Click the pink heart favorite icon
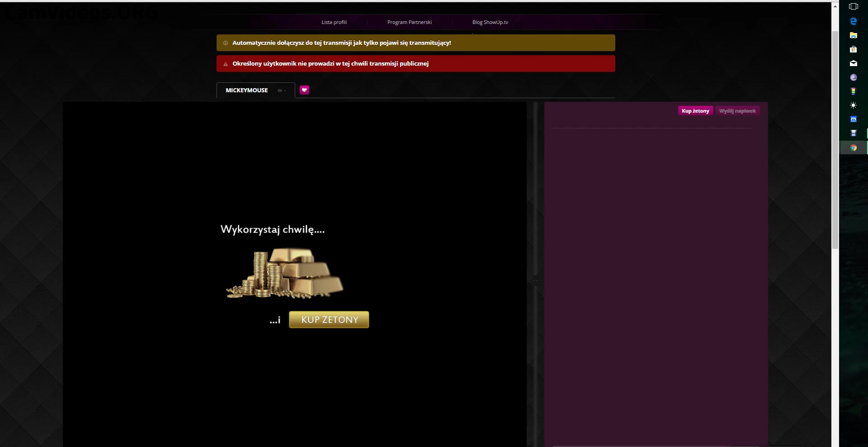Viewport: 868px width, 447px height. click(x=304, y=90)
